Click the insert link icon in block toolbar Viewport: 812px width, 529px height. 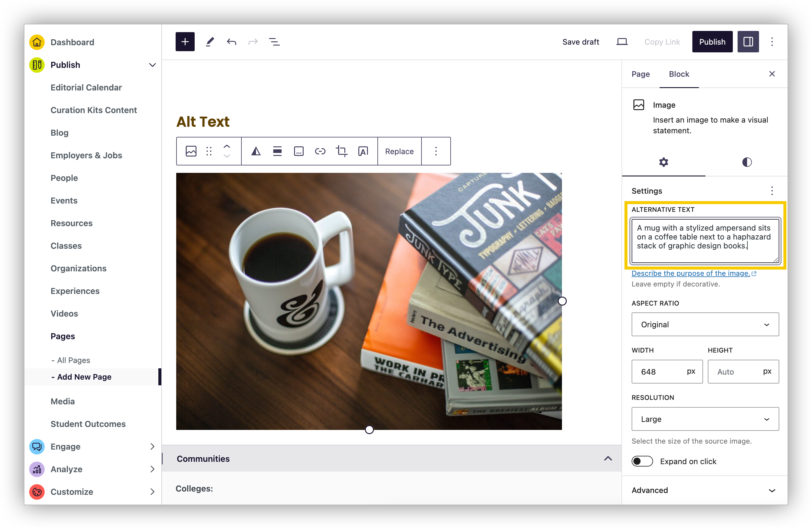tap(320, 151)
